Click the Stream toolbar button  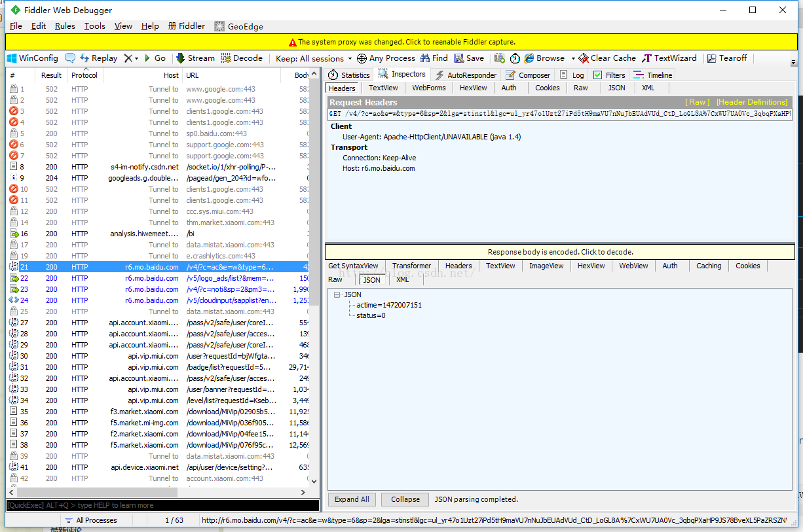click(195, 58)
